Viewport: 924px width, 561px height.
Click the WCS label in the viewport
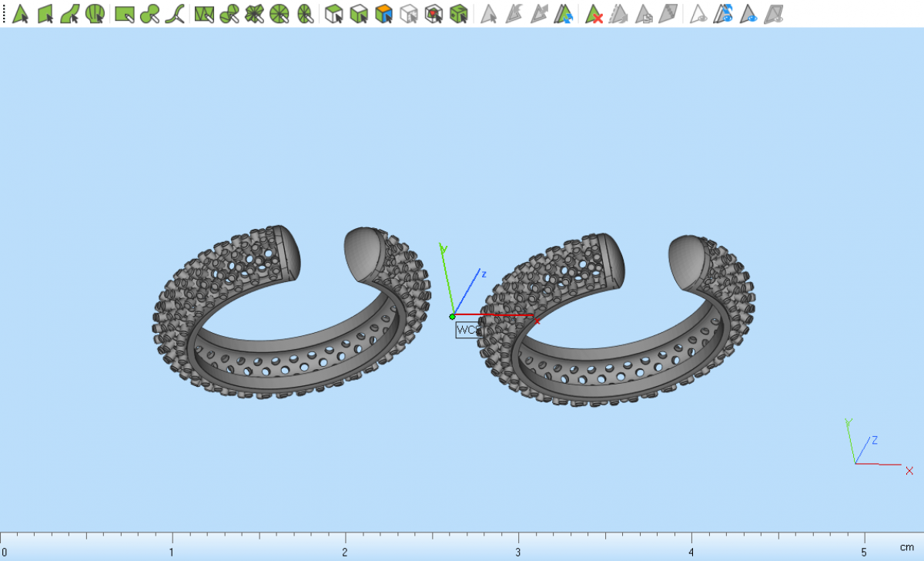pos(467,330)
